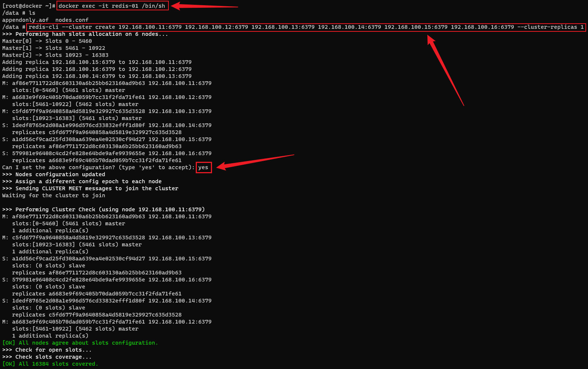The height and width of the screenshot is (369, 588).
Task: Click 'Waiting for the cluster to join' line
Action: pos(54,195)
